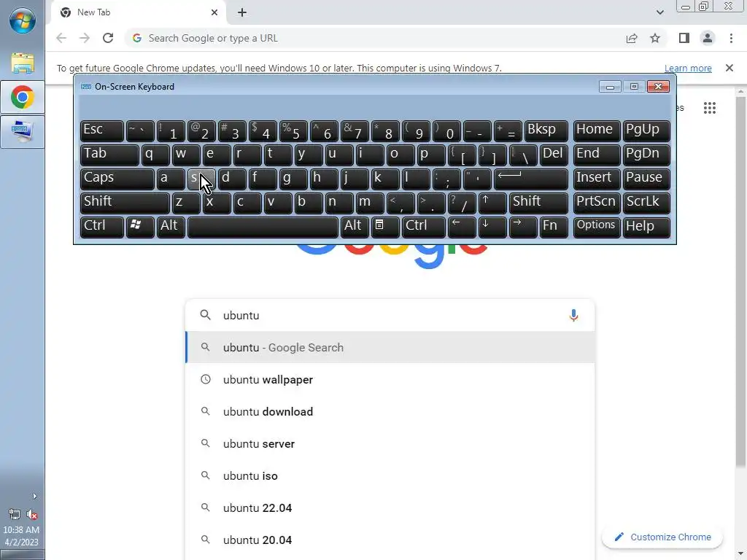Image resolution: width=747 pixels, height=560 pixels.
Task: Open a new Chrome tab with plus
Action: click(x=242, y=12)
